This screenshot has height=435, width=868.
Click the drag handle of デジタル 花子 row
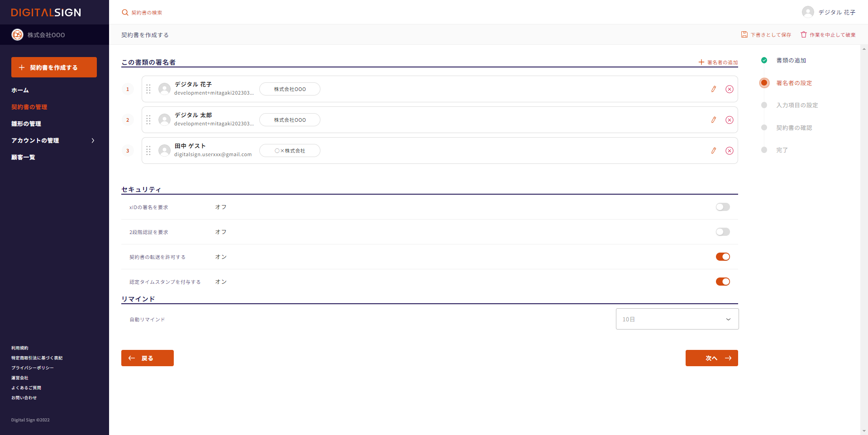[148, 89]
